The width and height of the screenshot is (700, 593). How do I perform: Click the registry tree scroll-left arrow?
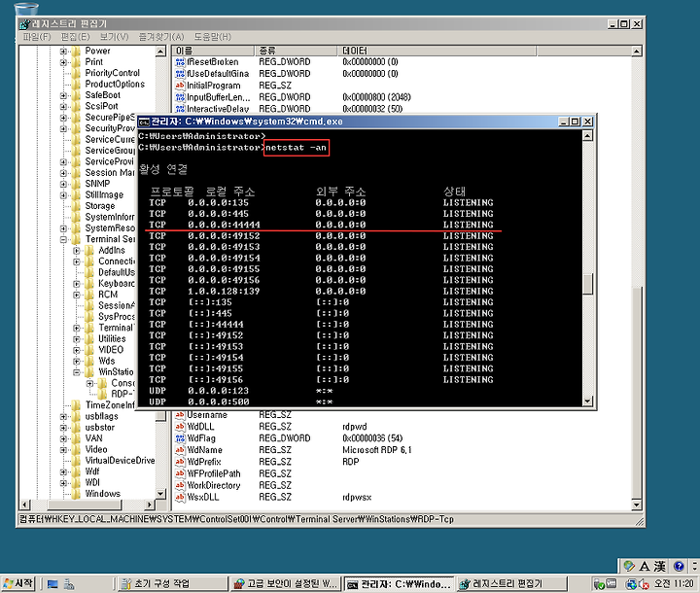pos(25,505)
